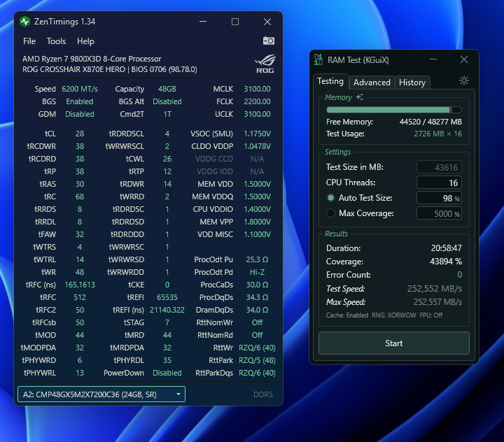Click the RAM Test app icon in title bar
This screenshot has height=442, width=504.
[x=319, y=60]
